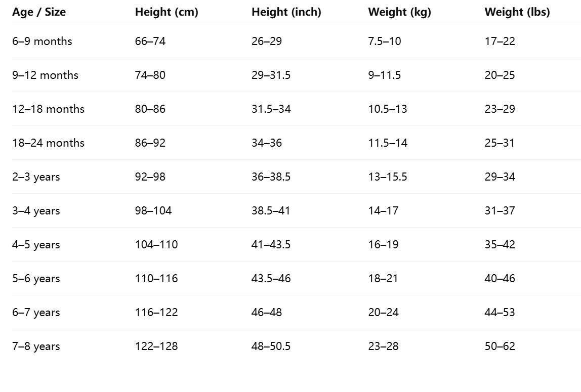Select the 20–24 kg weight value
This screenshot has height=392, width=581.
383,312
